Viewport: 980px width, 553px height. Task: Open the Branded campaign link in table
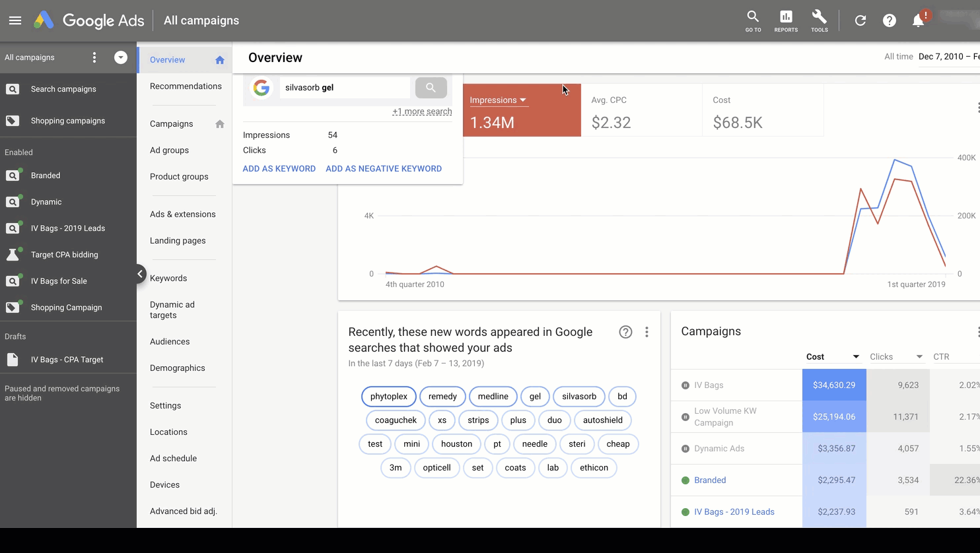pyautogui.click(x=710, y=480)
